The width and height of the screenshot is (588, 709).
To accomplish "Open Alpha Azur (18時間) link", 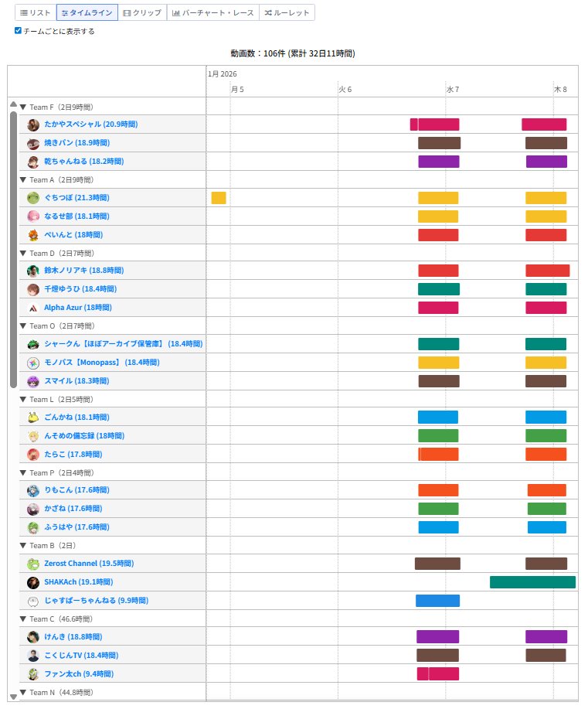I will coord(78,308).
